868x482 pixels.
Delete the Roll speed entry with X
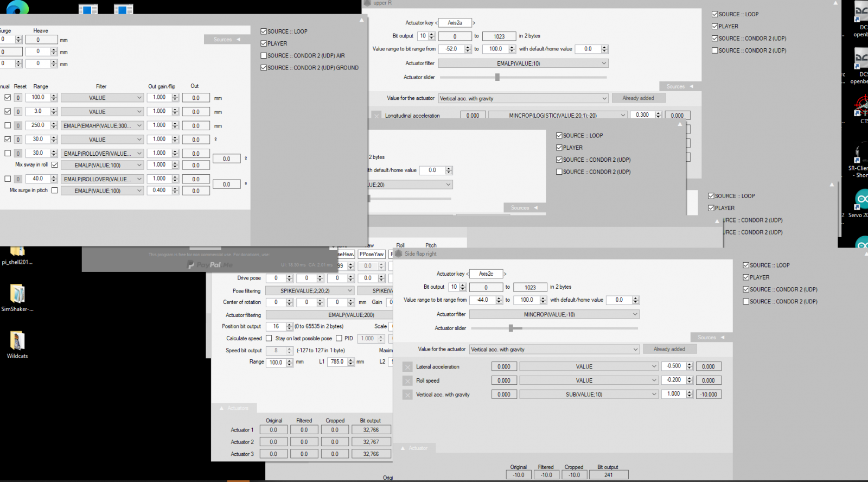pos(408,381)
